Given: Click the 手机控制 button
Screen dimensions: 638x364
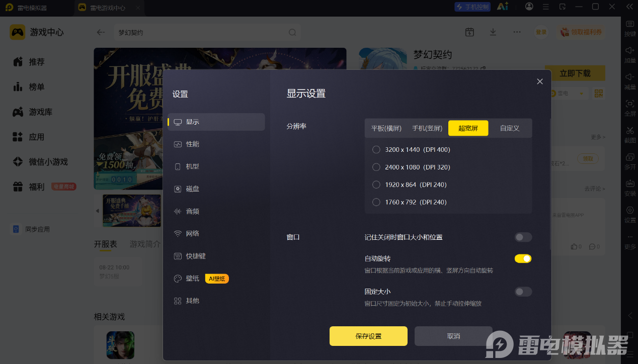Looking at the screenshot, I should 472,7.
